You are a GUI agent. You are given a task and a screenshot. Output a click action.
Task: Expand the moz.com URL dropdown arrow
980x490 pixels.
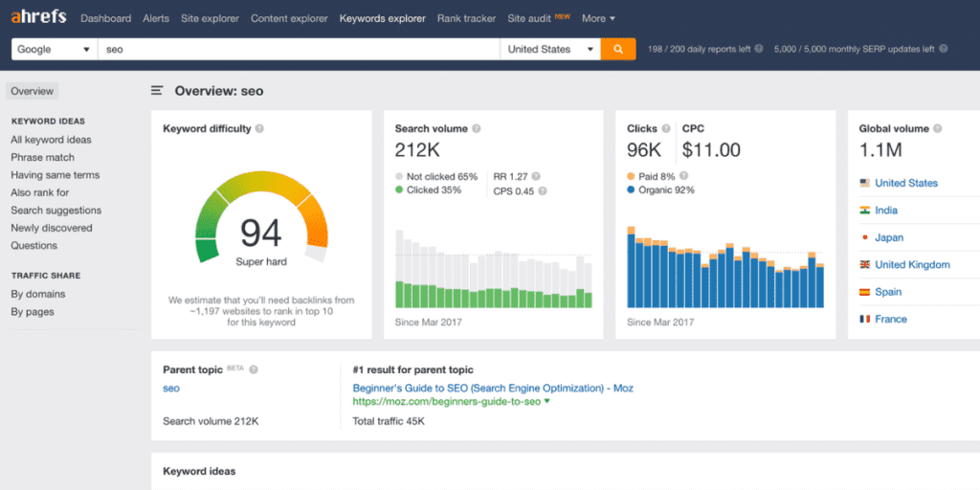[x=547, y=402]
